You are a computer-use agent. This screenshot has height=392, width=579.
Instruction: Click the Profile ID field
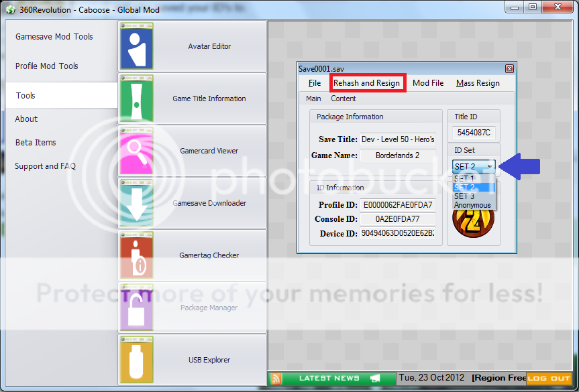(x=398, y=204)
